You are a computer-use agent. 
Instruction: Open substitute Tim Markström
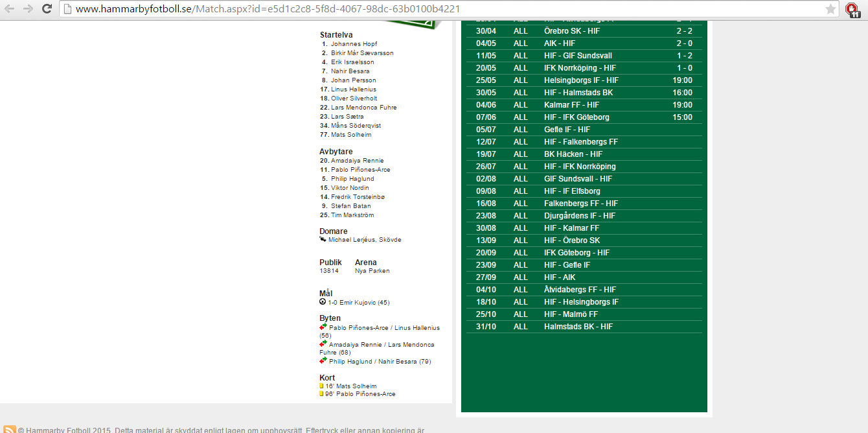coord(352,215)
